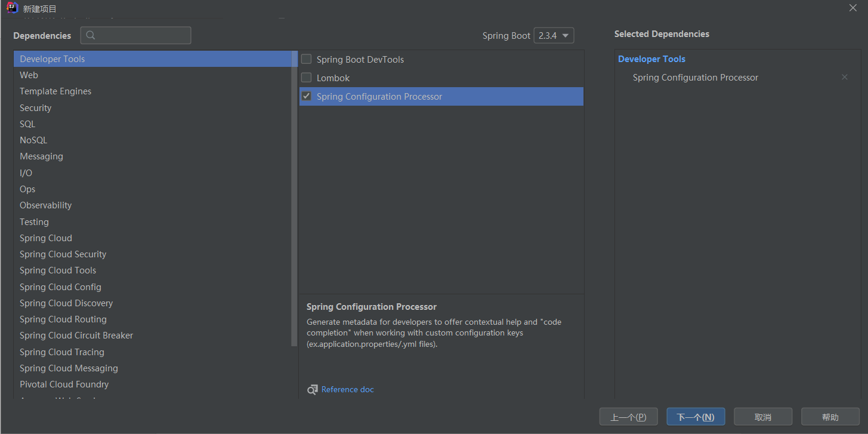The height and width of the screenshot is (434, 868).
Task: Select the Developer Tools category
Action: [153, 59]
